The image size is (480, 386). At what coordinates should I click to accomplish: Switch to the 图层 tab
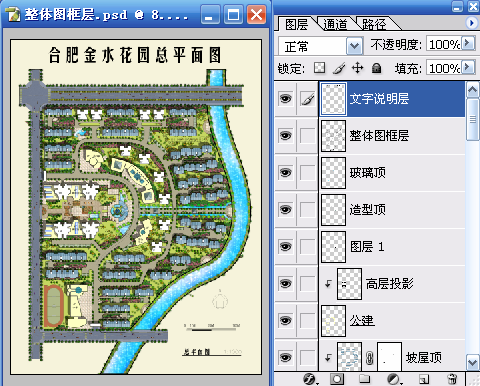click(296, 24)
